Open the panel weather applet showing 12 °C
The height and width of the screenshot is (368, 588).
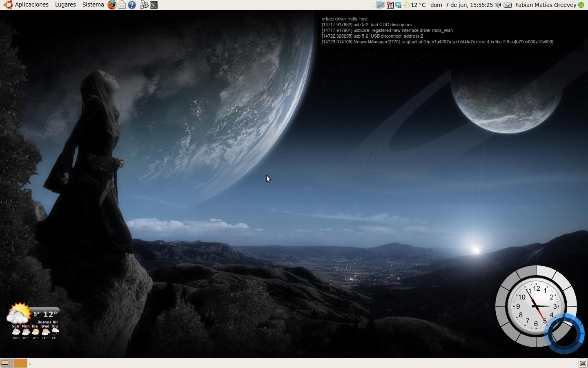(414, 5)
